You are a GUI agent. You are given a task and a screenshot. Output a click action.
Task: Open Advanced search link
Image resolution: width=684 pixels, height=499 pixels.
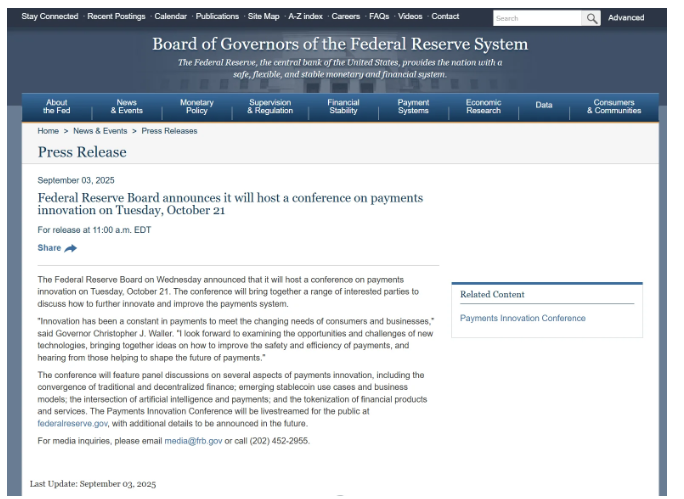click(626, 18)
